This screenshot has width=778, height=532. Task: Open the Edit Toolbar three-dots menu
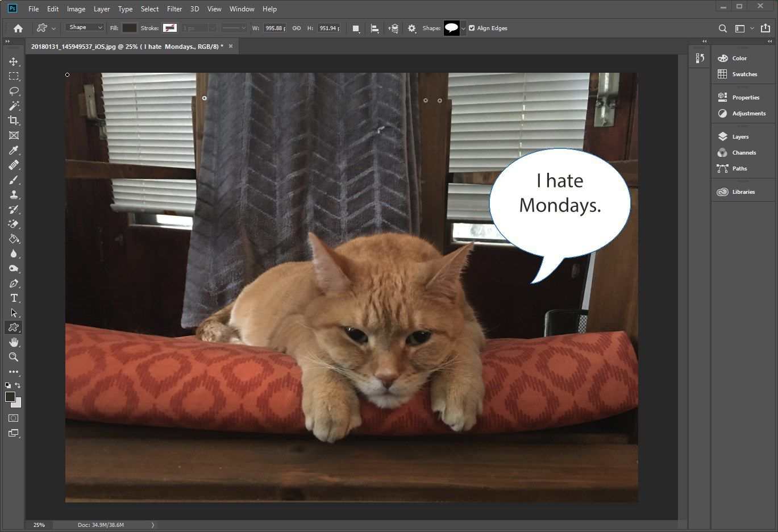pyautogui.click(x=14, y=372)
